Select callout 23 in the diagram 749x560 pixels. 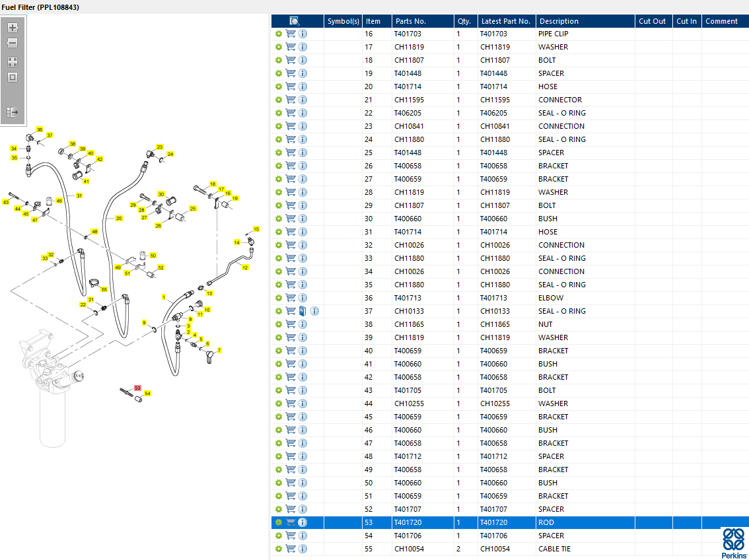pos(160,147)
